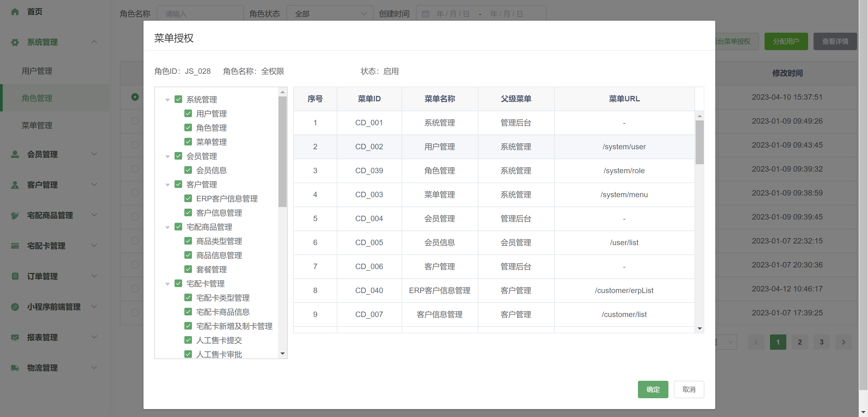Collapse the 会员管理 tree node
This screenshot has height=417, width=868.
pos(167,156)
